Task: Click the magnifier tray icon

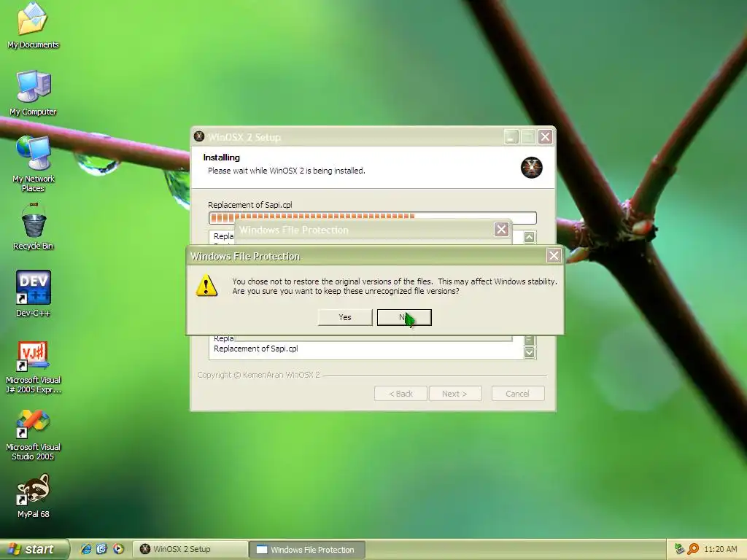Action: (693, 549)
